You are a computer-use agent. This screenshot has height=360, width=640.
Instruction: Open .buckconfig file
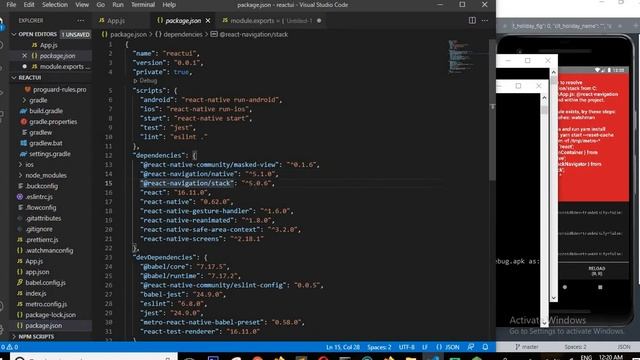[x=41, y=186]
